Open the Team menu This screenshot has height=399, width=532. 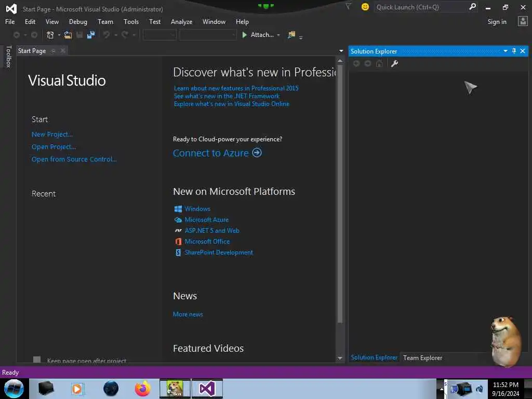pos(105,22)
